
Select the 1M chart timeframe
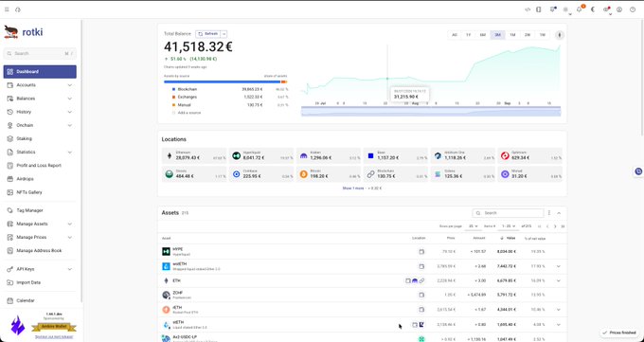point(512,35)
